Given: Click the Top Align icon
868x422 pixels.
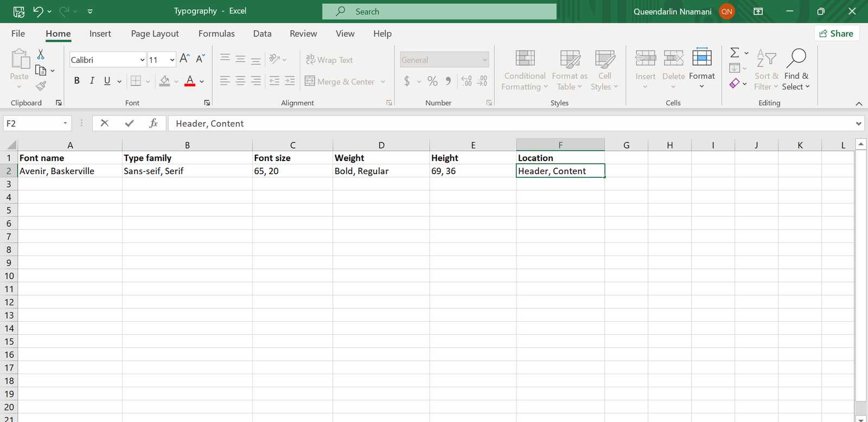Looking at the screenshot, I should [x=225, y=59].
